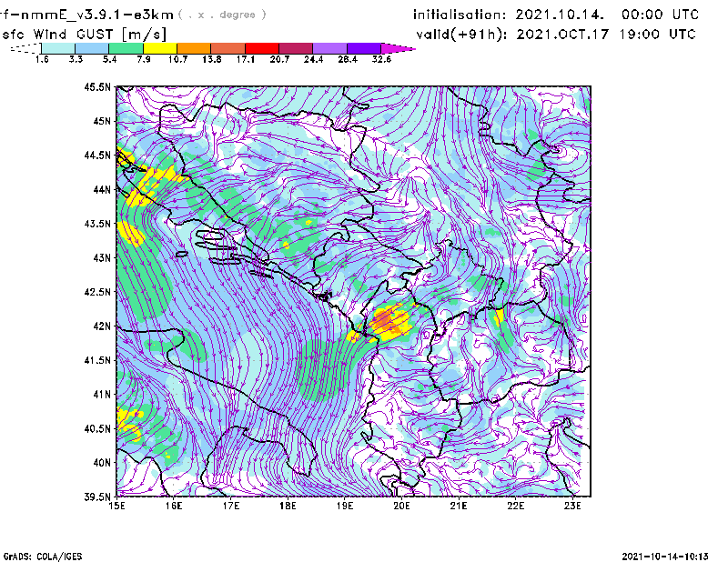The width and height of the screenshot is (728, 562).
Task: Click the orange legend swatch (10.7–13.8)
Action: (x=194, y=48)
